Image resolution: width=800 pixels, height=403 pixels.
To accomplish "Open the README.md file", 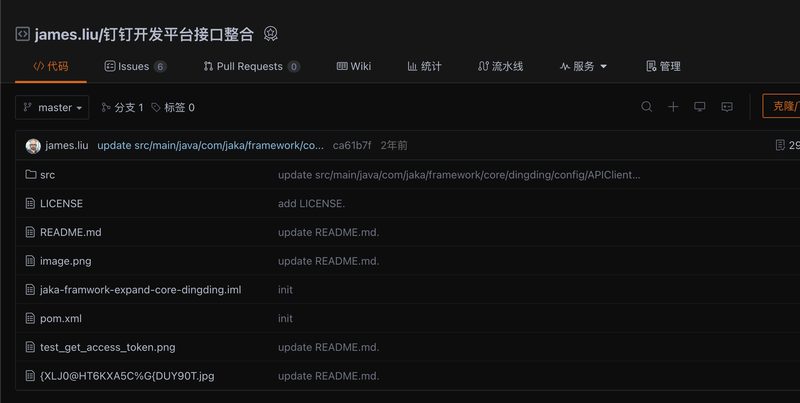I will point(71,232).
